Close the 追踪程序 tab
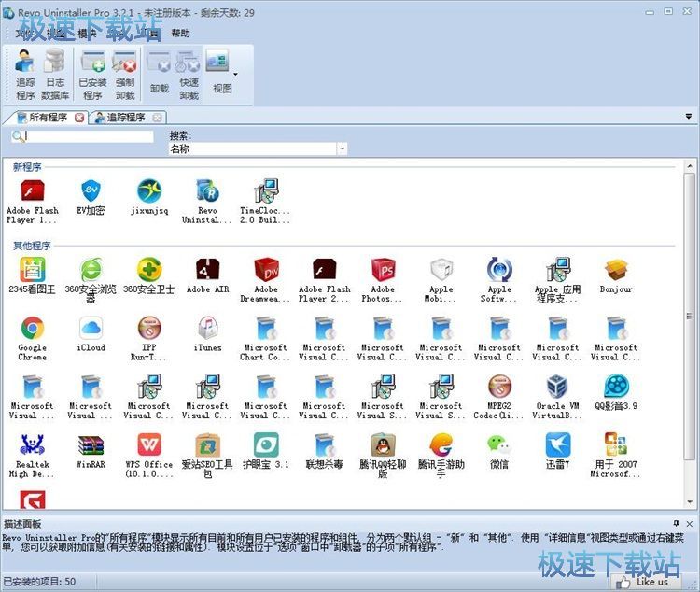The image size is (700, 592). coord(157,118)
